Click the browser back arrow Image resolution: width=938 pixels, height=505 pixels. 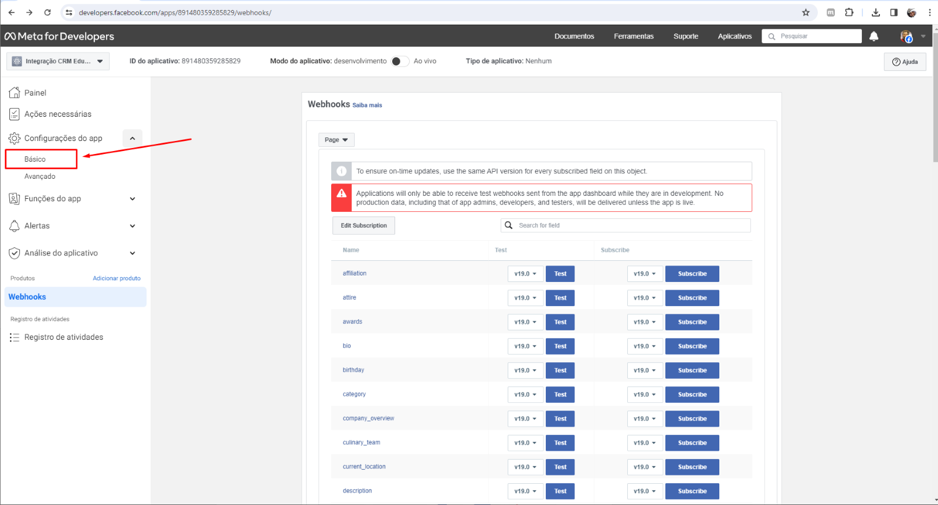(11, 12)
